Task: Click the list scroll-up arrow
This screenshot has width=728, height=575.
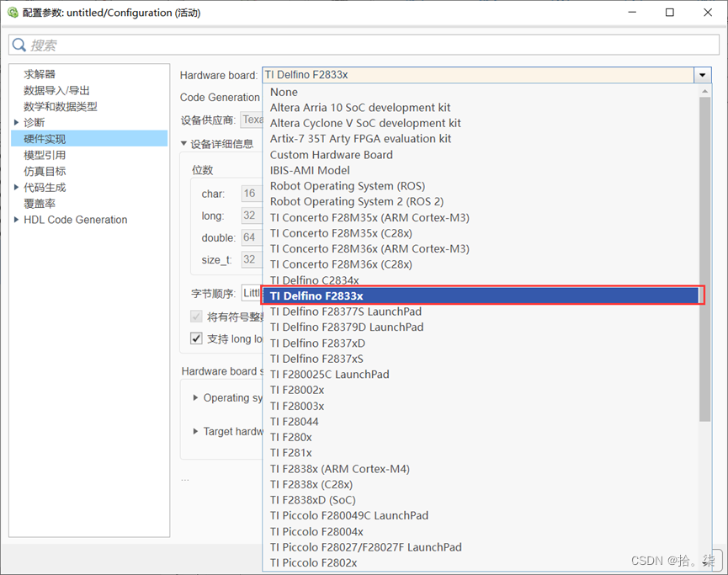Action: pos(704,91)
